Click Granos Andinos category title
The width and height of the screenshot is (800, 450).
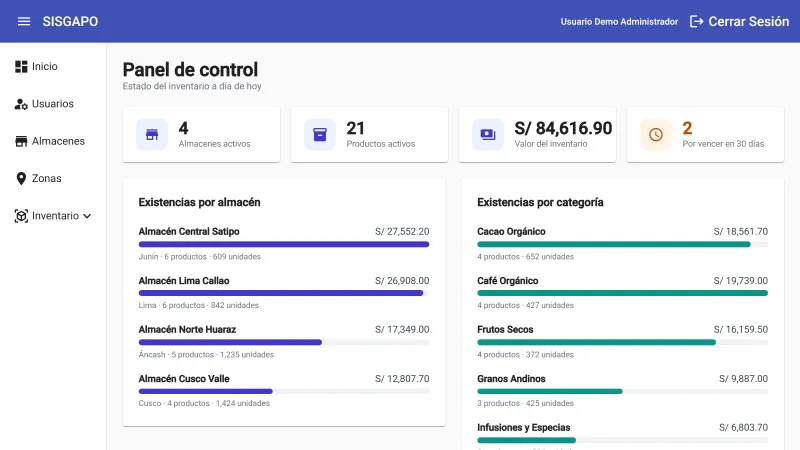click(511, 379)
